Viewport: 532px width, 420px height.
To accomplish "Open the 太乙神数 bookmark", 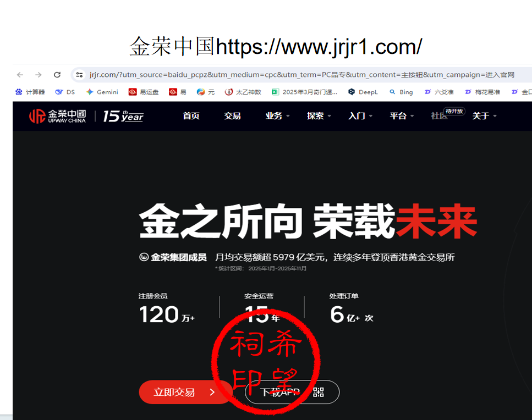I will 243,92.
